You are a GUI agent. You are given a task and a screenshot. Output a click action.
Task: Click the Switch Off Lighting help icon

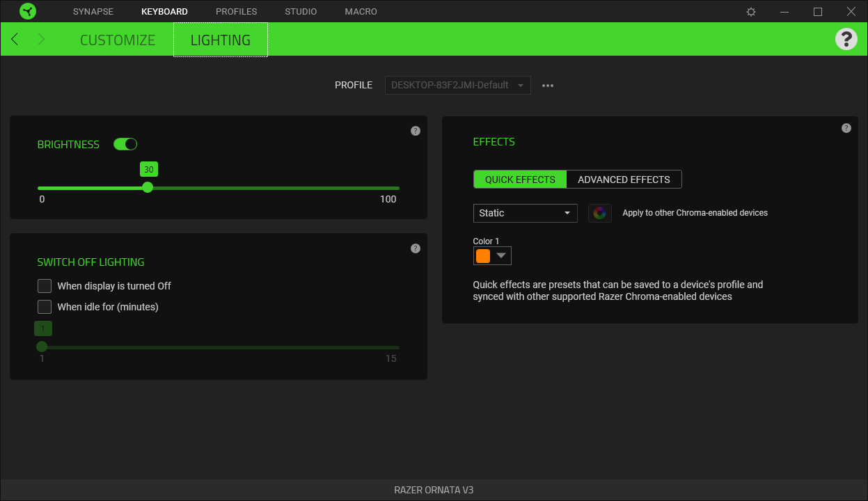tap(416, 248)
